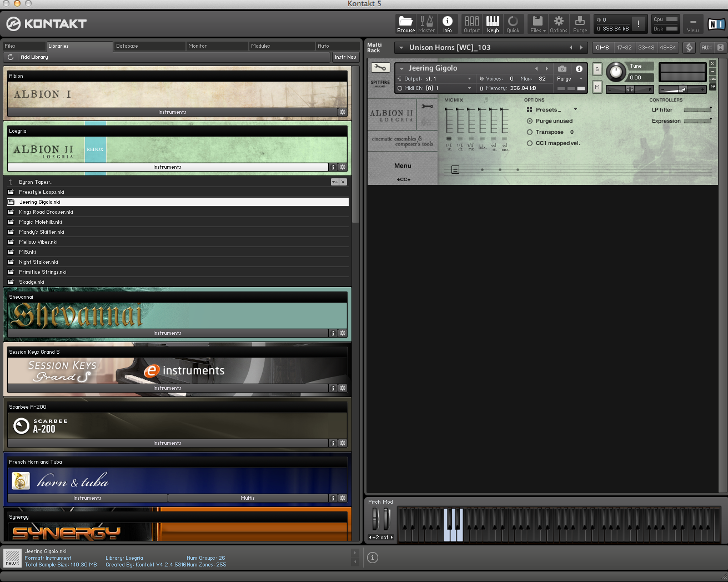Click the NI logo icon

[x=716, y=24]
